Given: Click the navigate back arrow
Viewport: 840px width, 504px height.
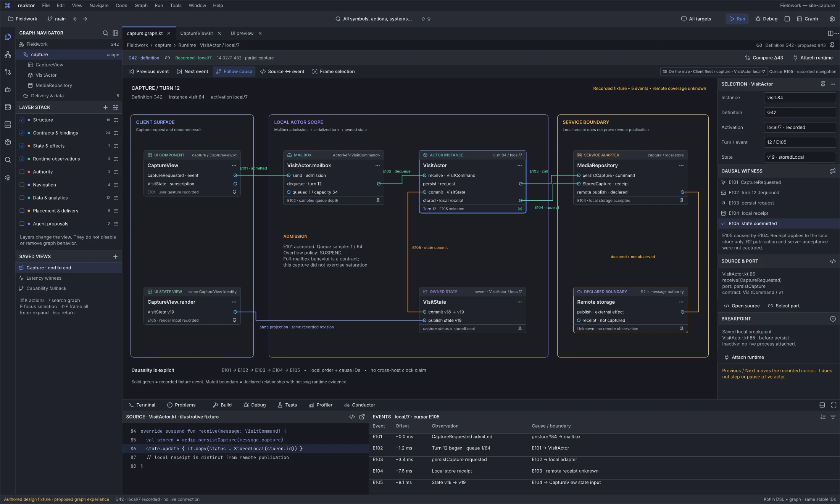Looking at the screenshot, I should click(75, 19).
